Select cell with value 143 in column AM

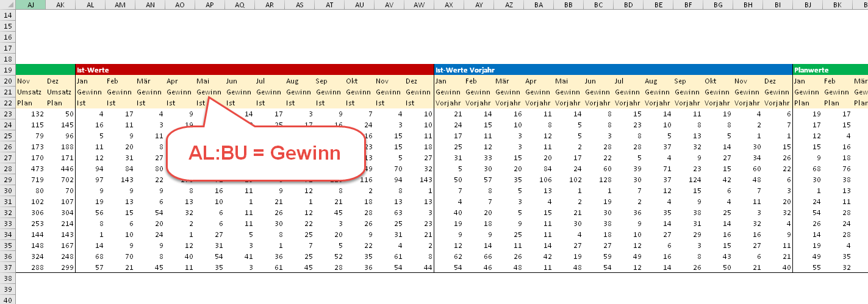click(120, 180)
